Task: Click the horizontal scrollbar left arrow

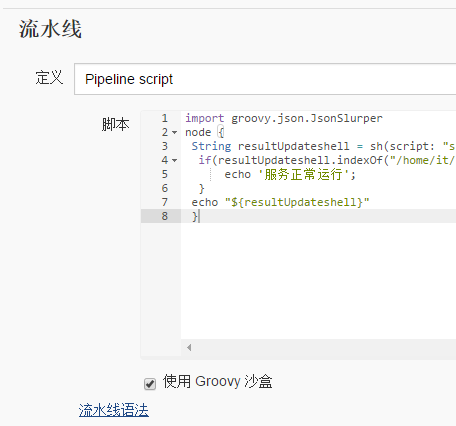Action: 189,348
